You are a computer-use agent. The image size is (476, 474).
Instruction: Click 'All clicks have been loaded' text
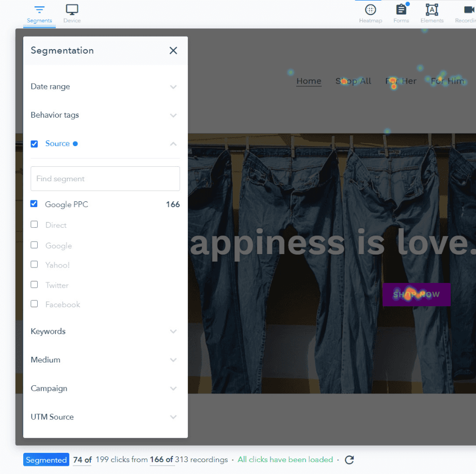[285, 460]
